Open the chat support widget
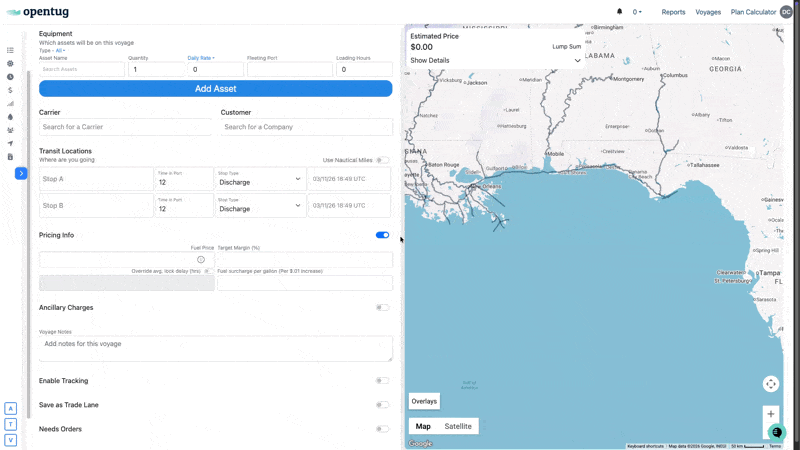 coord(777,432)
